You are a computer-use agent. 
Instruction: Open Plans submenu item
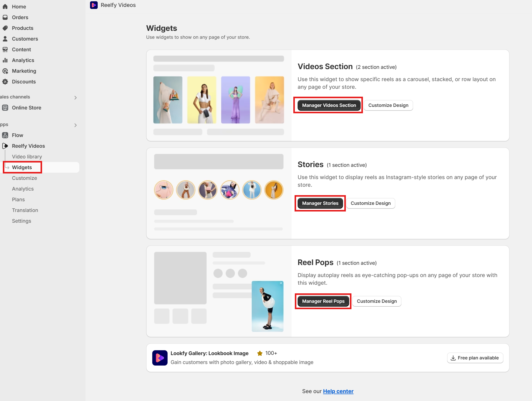coord(18,199)
